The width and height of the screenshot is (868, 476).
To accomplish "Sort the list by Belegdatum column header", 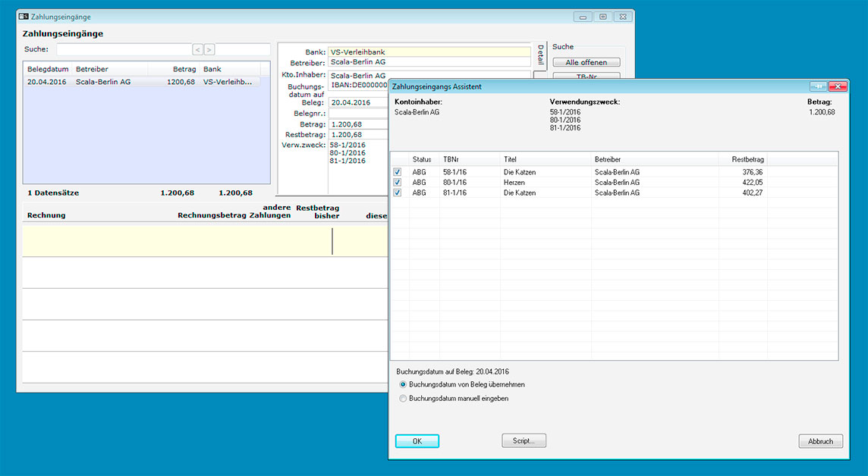I will point(47,69).
